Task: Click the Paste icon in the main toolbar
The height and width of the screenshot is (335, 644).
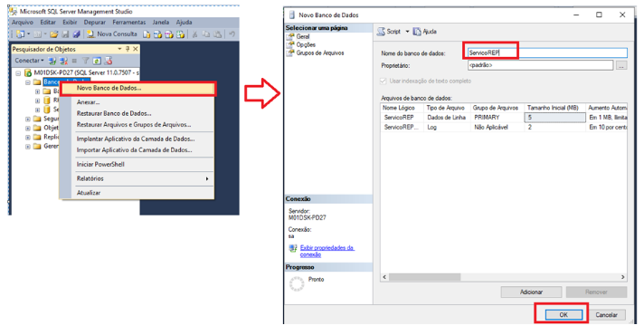Action: tap(218, 34)
